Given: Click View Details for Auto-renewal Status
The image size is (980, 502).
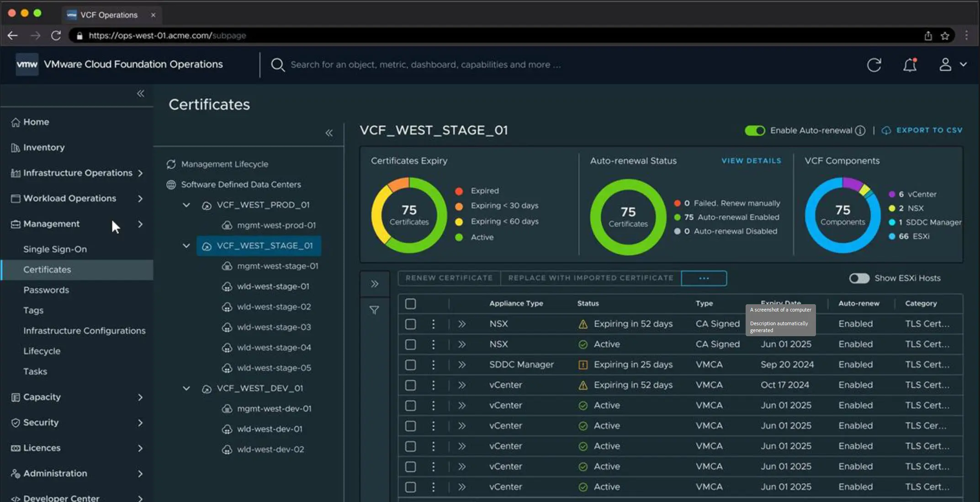Looking at the screenshot, I should click(x=751, y=161).
